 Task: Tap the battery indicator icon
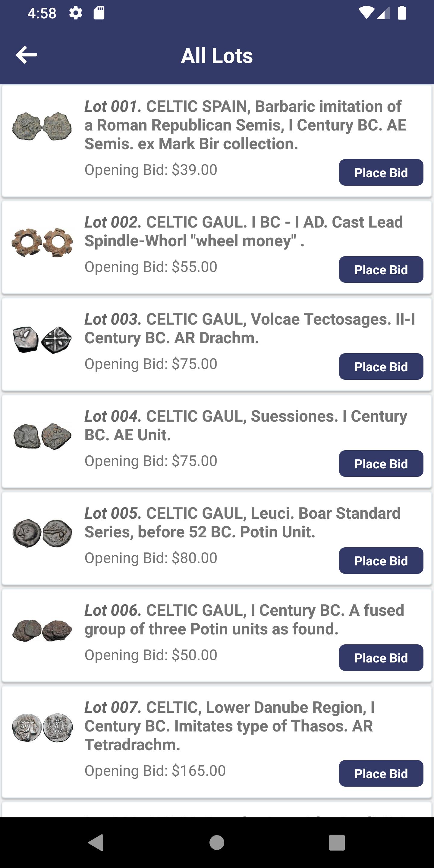(x=402, y=13)
